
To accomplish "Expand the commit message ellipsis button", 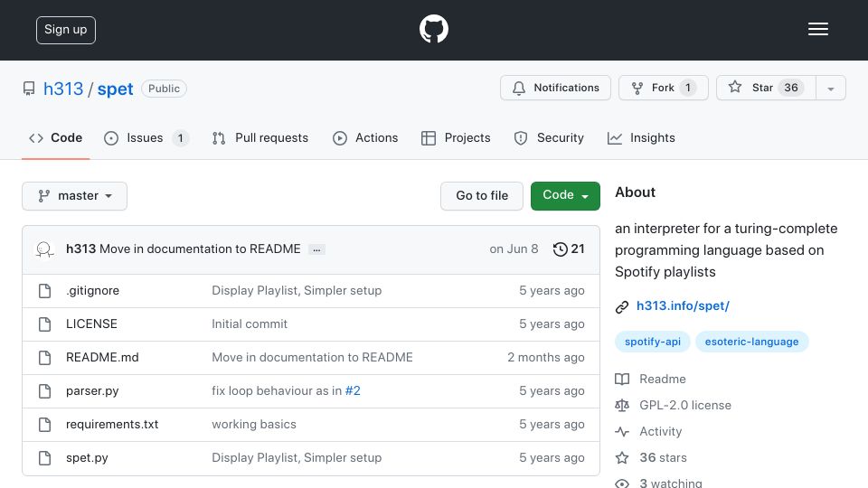I will pos(316,249).
